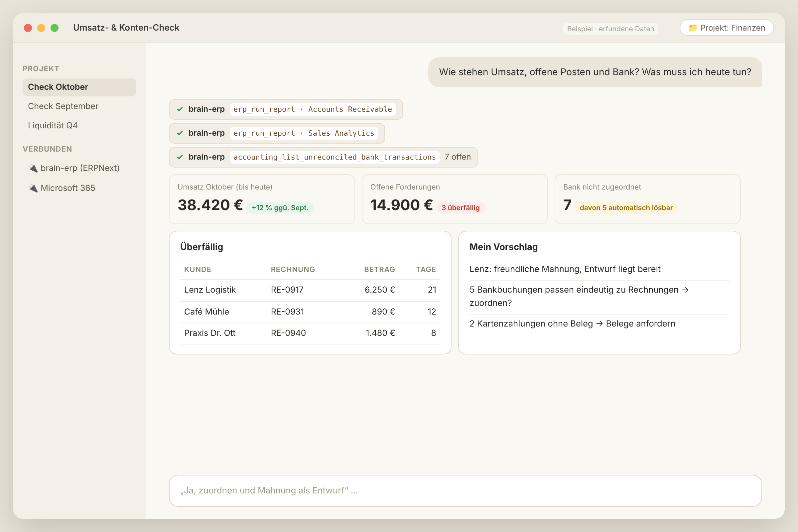Viewport: 798px width, 532px height.
Task: Click the TAGE column header
Action: (x=426, y=269)
